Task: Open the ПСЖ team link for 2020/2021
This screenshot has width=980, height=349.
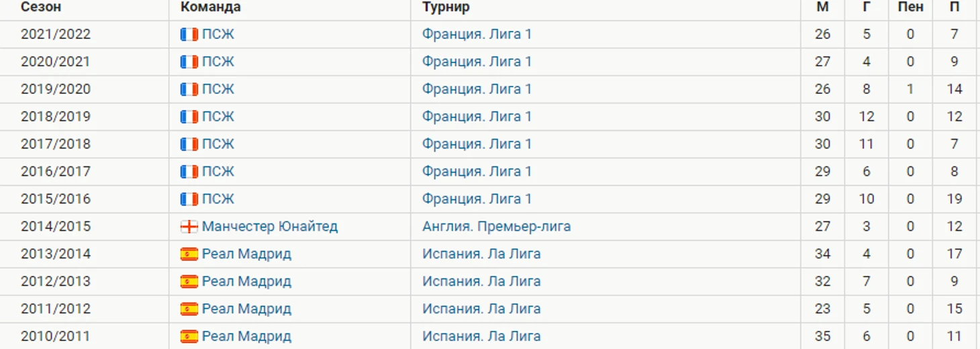Action: coord(217,62)
